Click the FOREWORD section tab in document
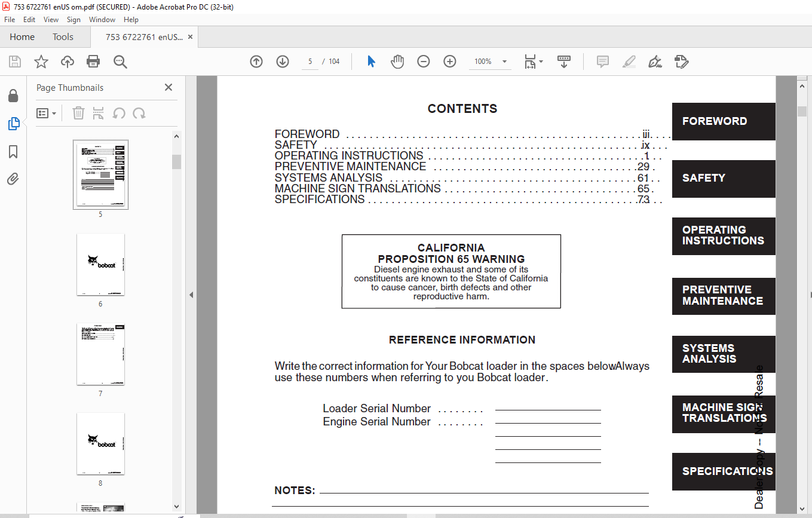 [x=724, y=121]
